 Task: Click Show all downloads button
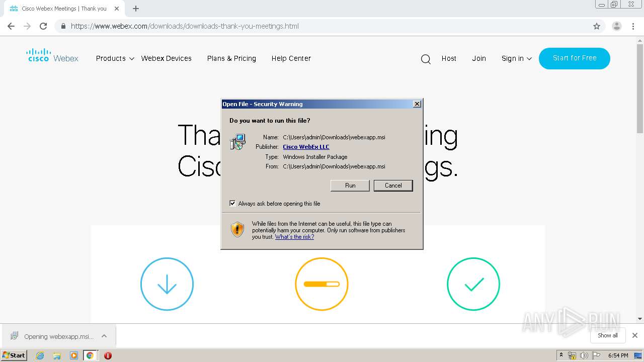(608, 335)
